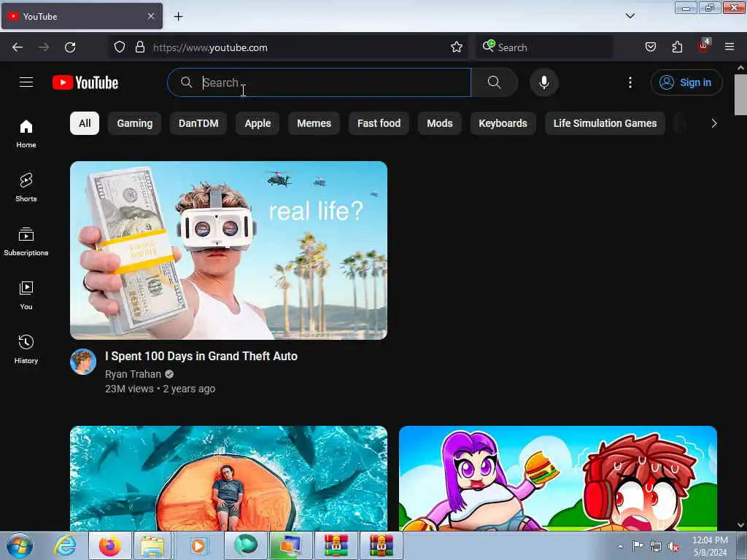Click Ryan Trahan channel avatar
The height and width of the screenshot is (560, 747).
point(83,362)
